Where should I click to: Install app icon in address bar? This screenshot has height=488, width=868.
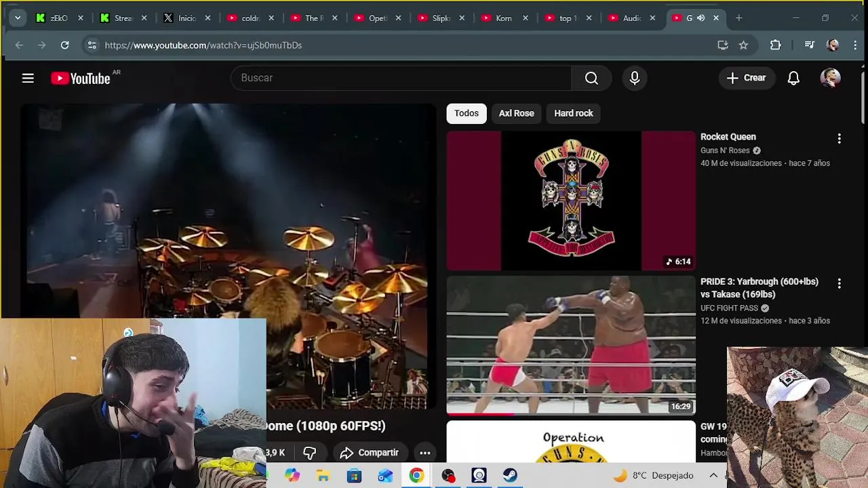723,45
